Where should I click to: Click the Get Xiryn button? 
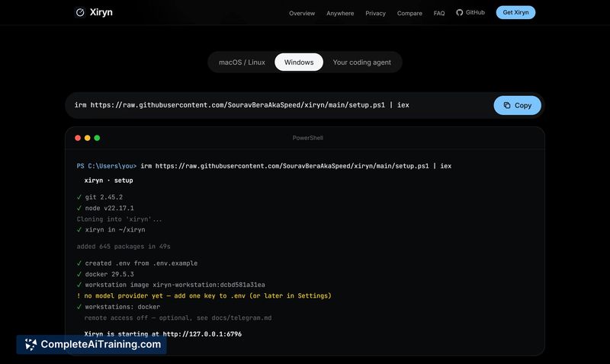click(x=515, y=12)
